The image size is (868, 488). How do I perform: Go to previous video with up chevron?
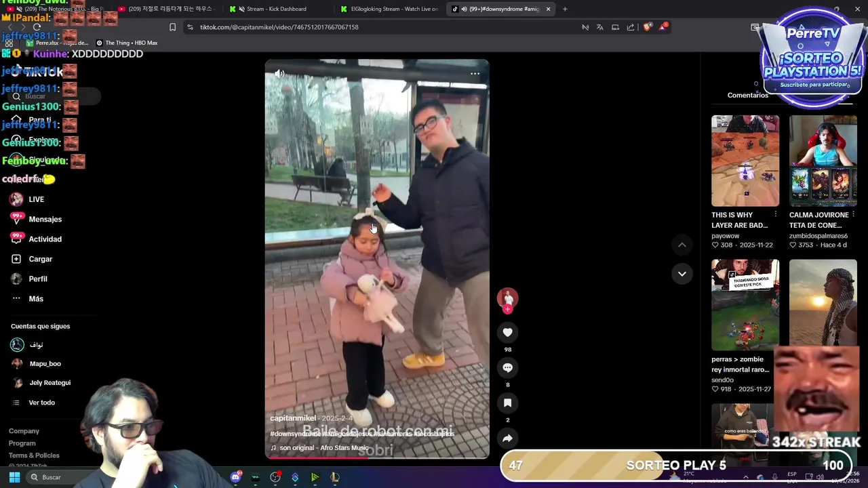(682, 245)
